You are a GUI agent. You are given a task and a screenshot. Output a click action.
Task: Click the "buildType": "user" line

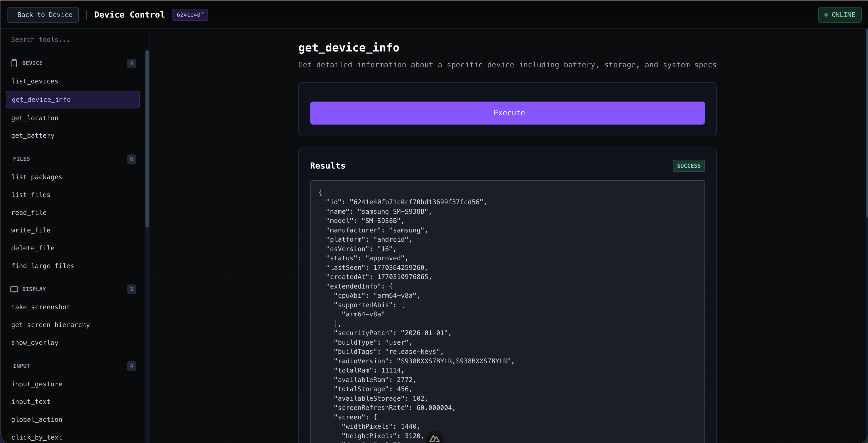coord(373,343)
